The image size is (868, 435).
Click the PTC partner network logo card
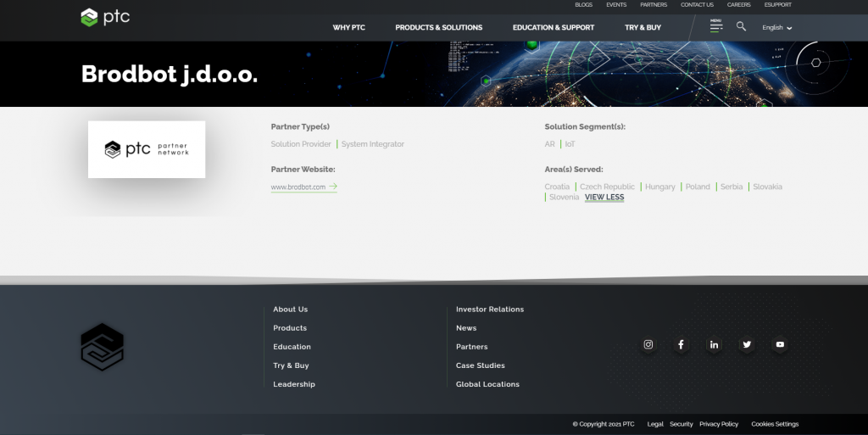click(x=147, y=149)
